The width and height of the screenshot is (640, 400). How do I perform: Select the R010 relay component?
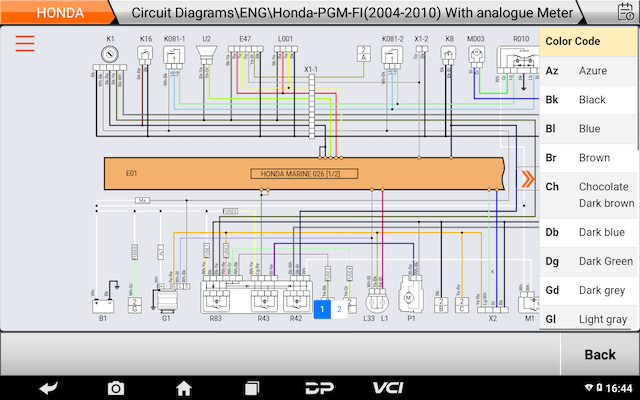tap(518, 60)
